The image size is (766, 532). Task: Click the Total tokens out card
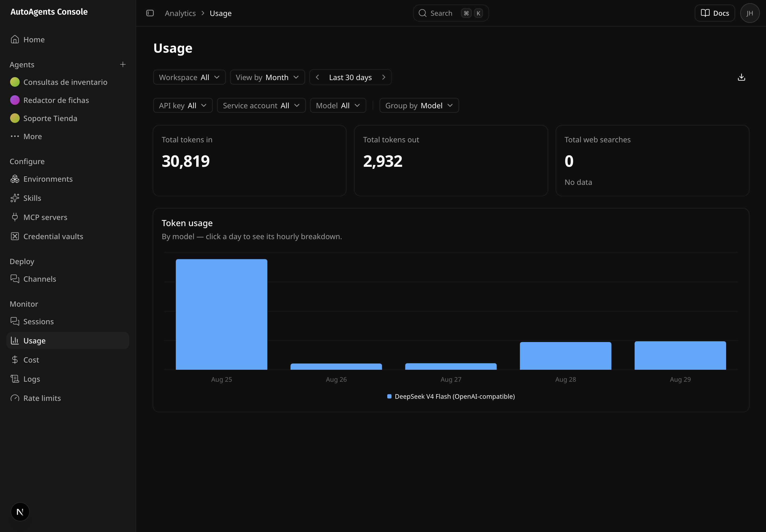[x=451, y=161]
